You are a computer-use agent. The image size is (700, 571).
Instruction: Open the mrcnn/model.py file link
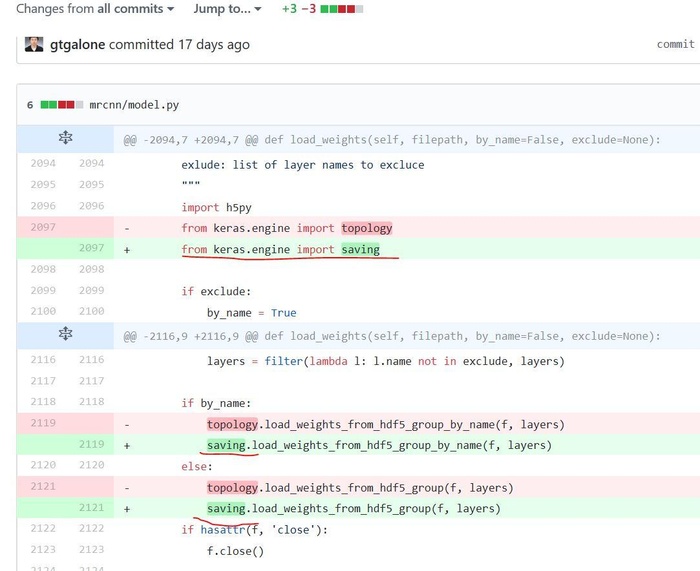pos(134,105)
